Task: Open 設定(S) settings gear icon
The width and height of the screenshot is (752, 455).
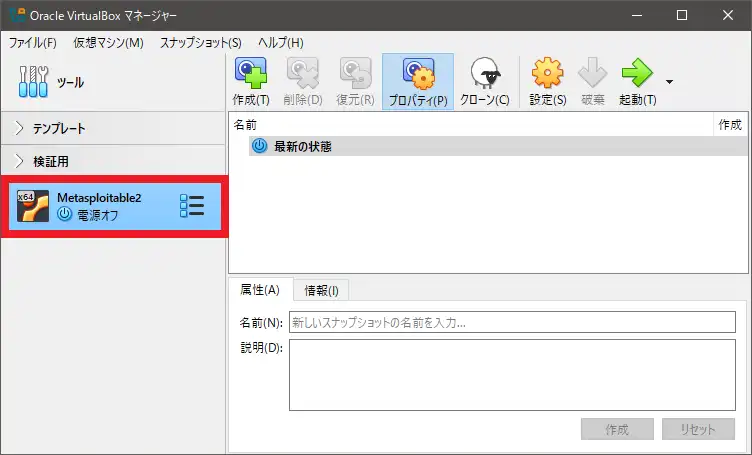Action: tap(547, 74)
